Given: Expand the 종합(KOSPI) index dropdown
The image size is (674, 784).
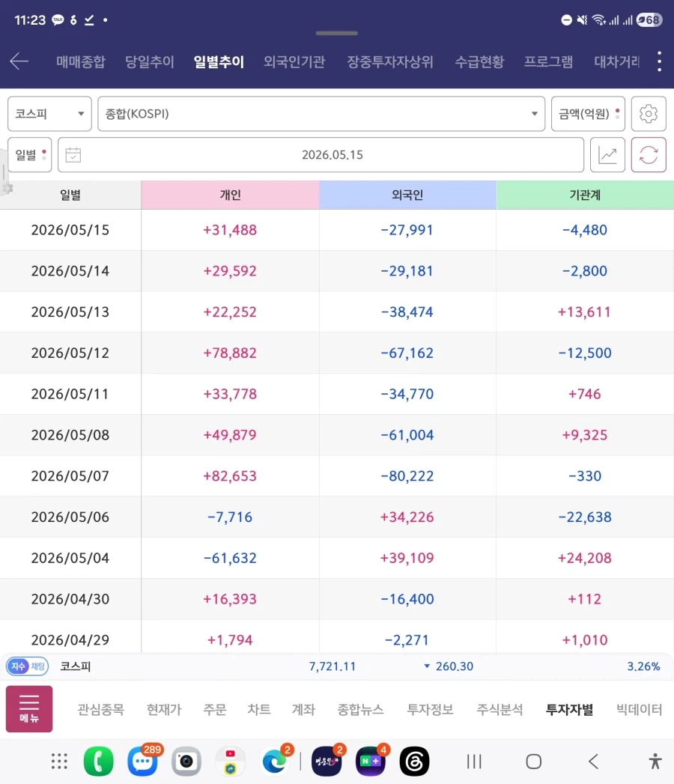Looking at the screenshot, I should click(321, 114).
